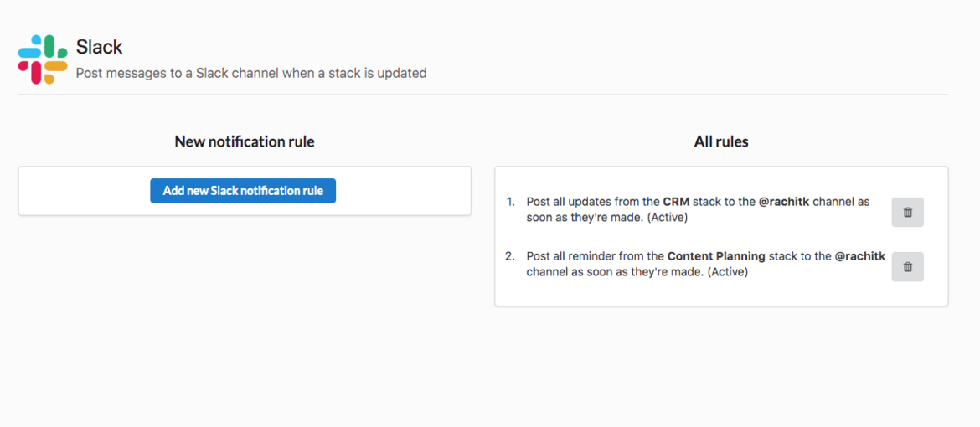Screen dimensions: 980x427
Task: Click the All rules heading
Action: click(x=721, y=141)
